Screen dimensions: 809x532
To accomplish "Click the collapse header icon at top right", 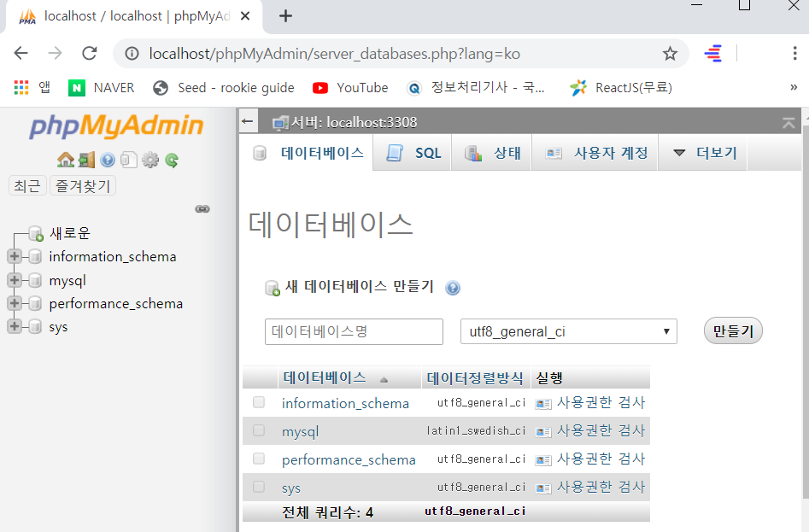I will [x=788, y=123].
